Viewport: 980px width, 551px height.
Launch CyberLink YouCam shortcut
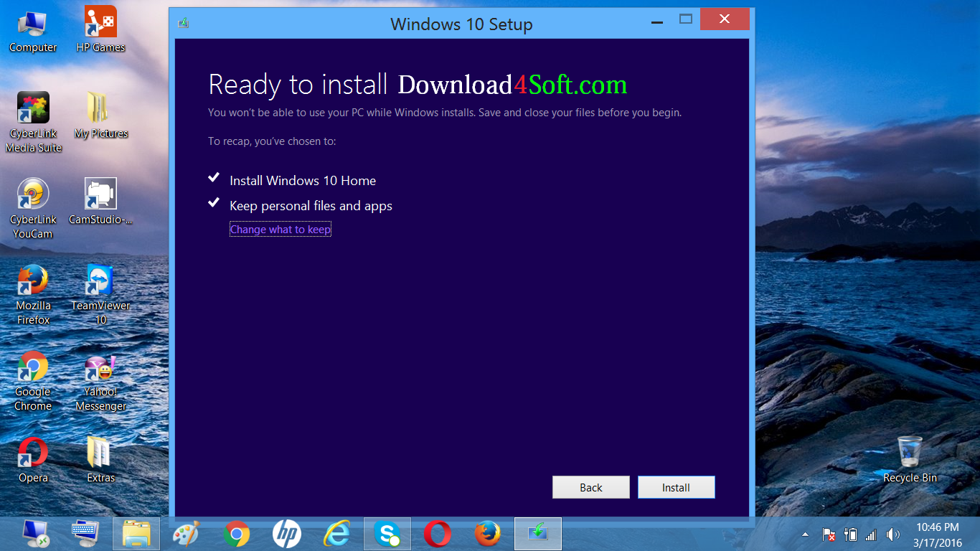point(33,209)
